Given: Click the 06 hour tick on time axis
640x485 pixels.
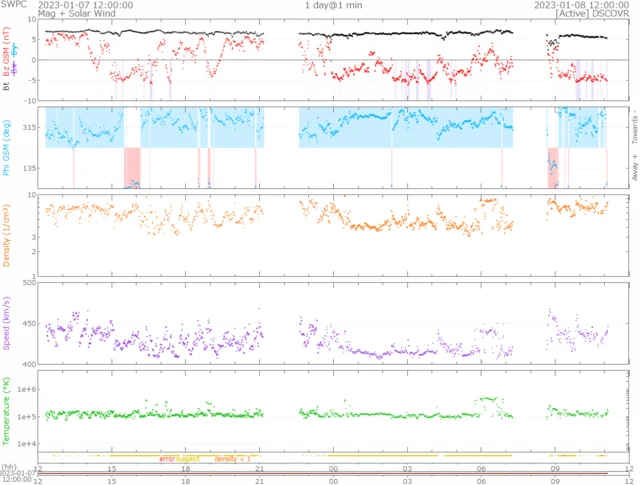Looking at the screenshot, I should 482,468.
